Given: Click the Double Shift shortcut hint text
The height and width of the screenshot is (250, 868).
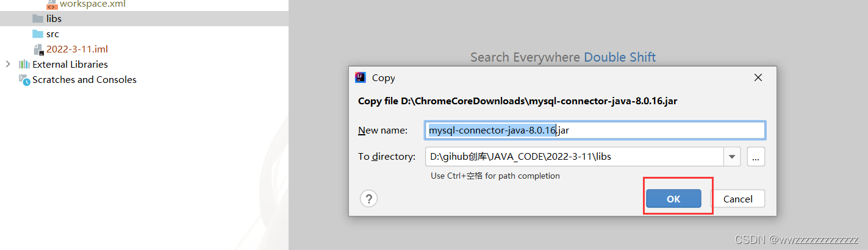Looking at the screenshot, I should (620, 57).
